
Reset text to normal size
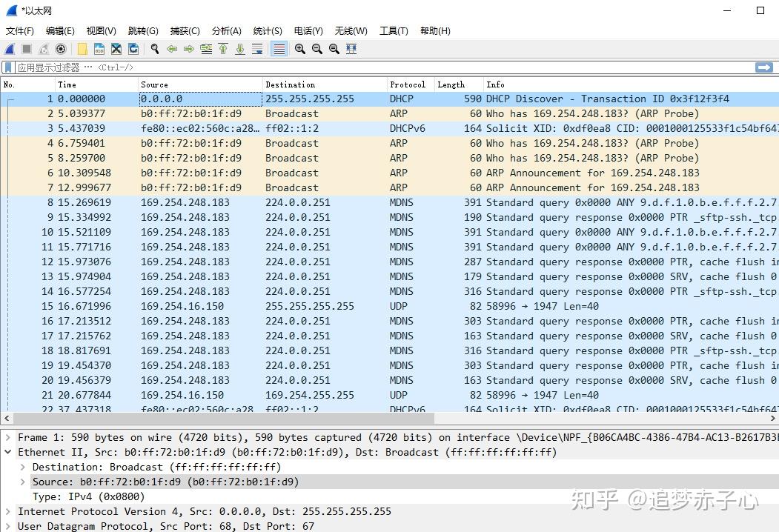point(334,49)
